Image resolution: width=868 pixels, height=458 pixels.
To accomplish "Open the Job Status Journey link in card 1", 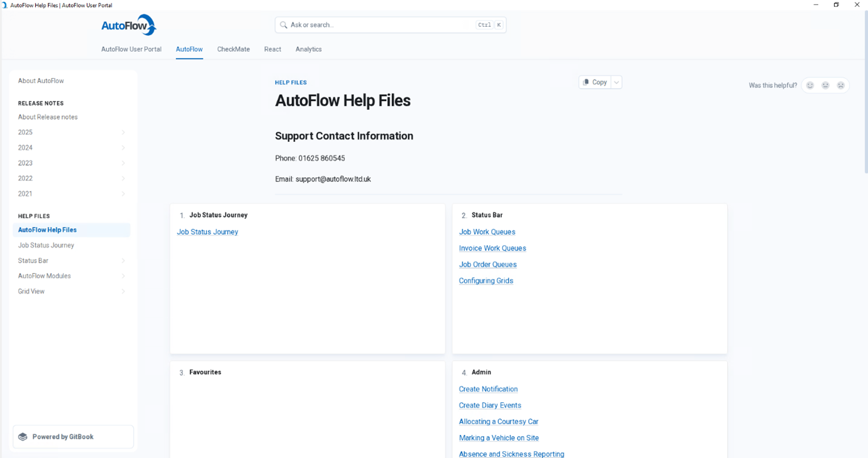I will [208, 232].
